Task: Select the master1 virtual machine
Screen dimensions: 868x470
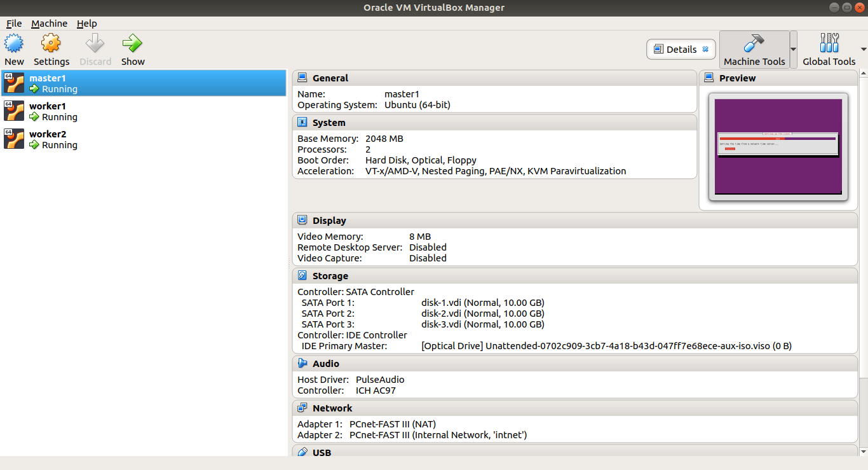Action: point(144,83)
